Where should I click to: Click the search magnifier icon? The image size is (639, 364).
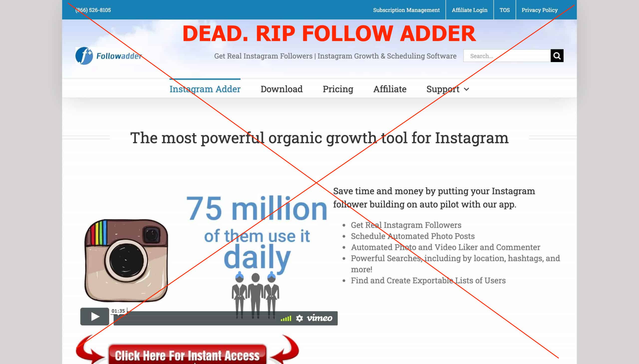(557, 56)
